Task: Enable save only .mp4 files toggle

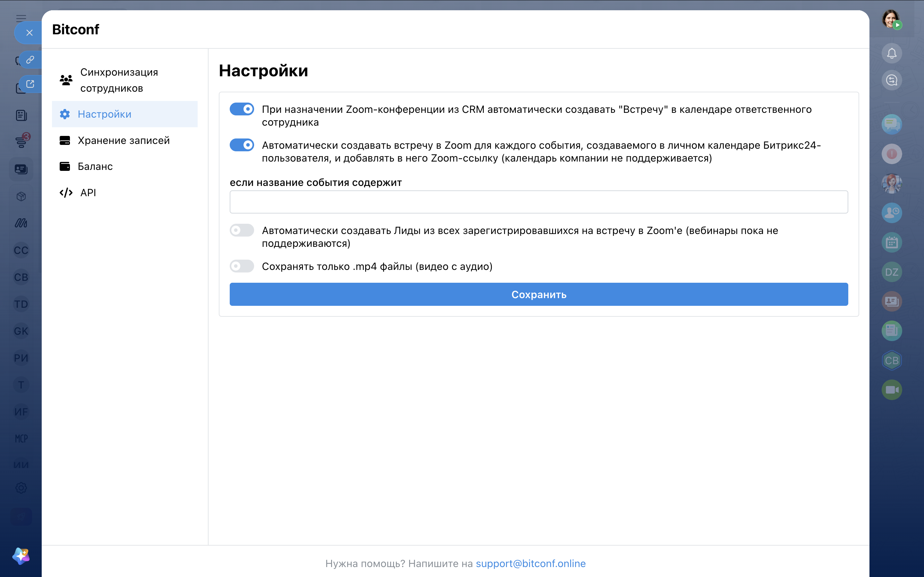Action: coord(242,266)
